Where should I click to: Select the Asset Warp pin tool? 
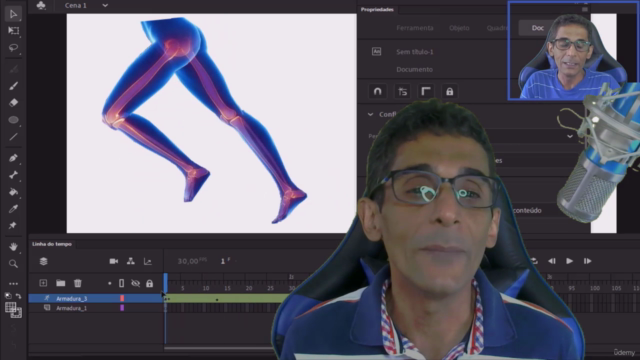coord(13,225)
